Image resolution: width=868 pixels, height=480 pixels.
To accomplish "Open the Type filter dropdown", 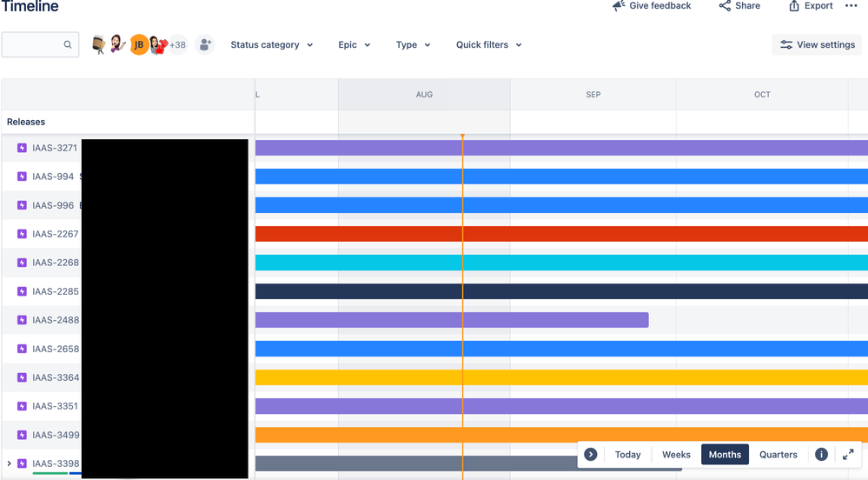I will (413, 45).
